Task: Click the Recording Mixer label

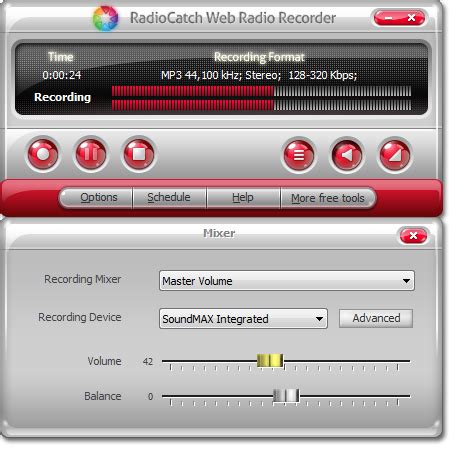Action: [83, 279]
